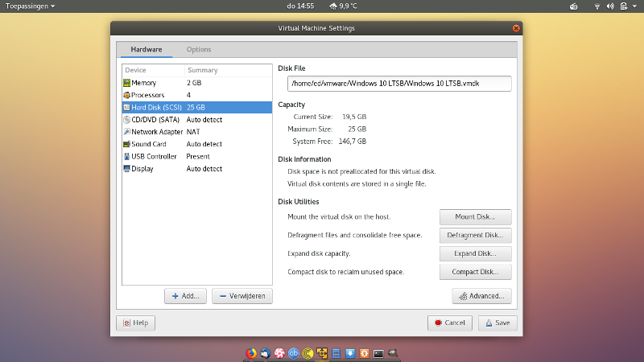Open the blue download arrow app in dock

point(350,353)
